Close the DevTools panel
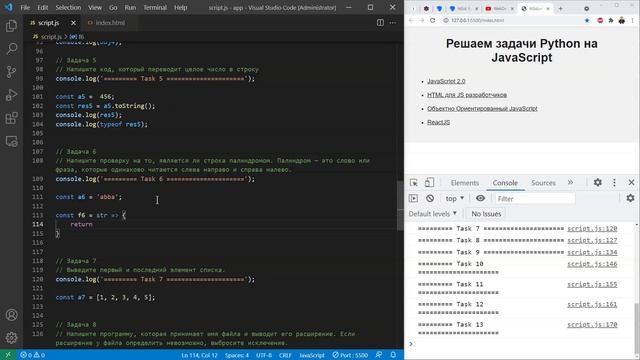The height and width of the screenshot is (360, 640). click(x=631, y=182)
